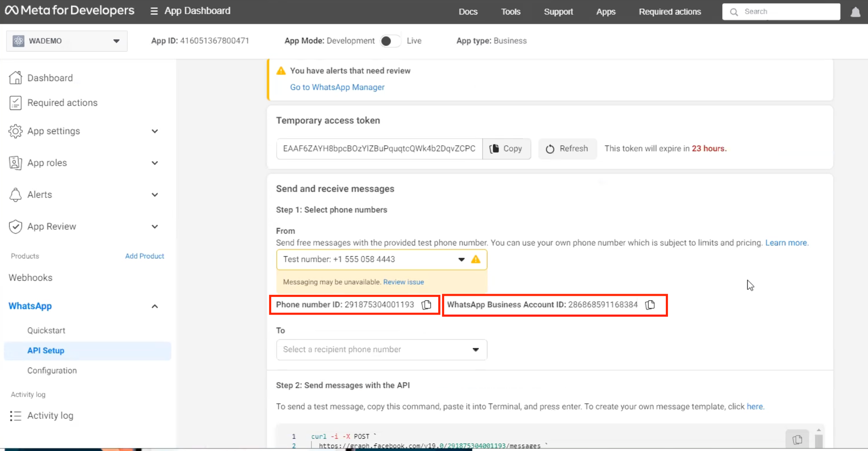Open Activity log in sidebar
868x451 pixels.
tap(50, 416)
